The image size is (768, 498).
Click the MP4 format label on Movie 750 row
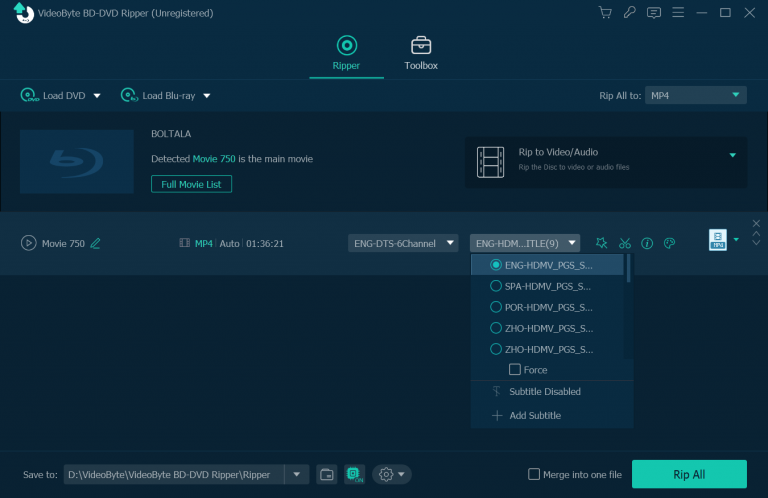point(204,243)
